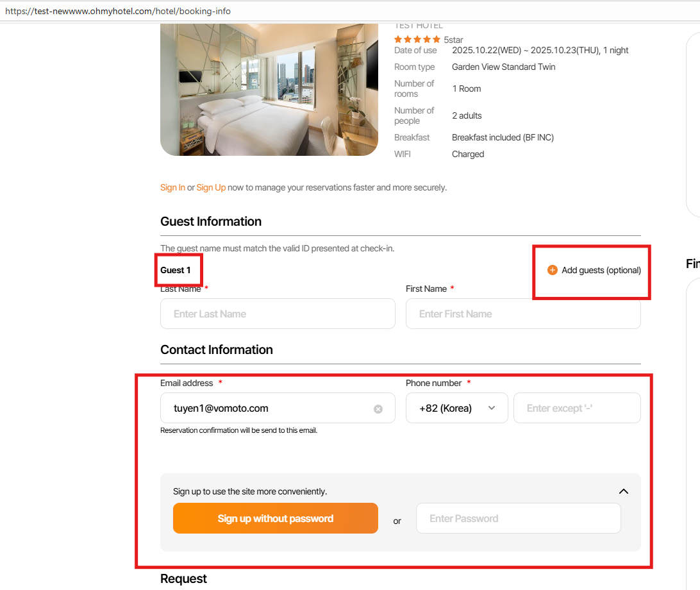Clear the email address with the X icon
Viewport: 700px width, 590px height.
[378, 409]
